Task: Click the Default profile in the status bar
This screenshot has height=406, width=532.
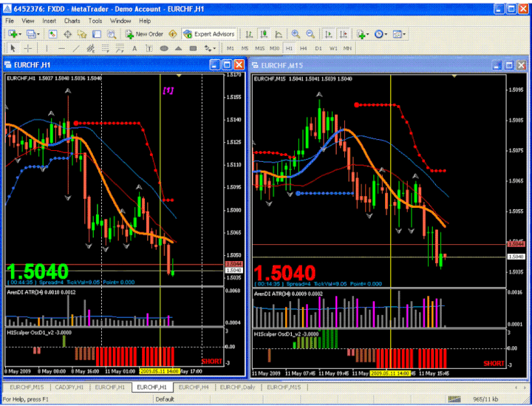Action: tap(165, 399)
